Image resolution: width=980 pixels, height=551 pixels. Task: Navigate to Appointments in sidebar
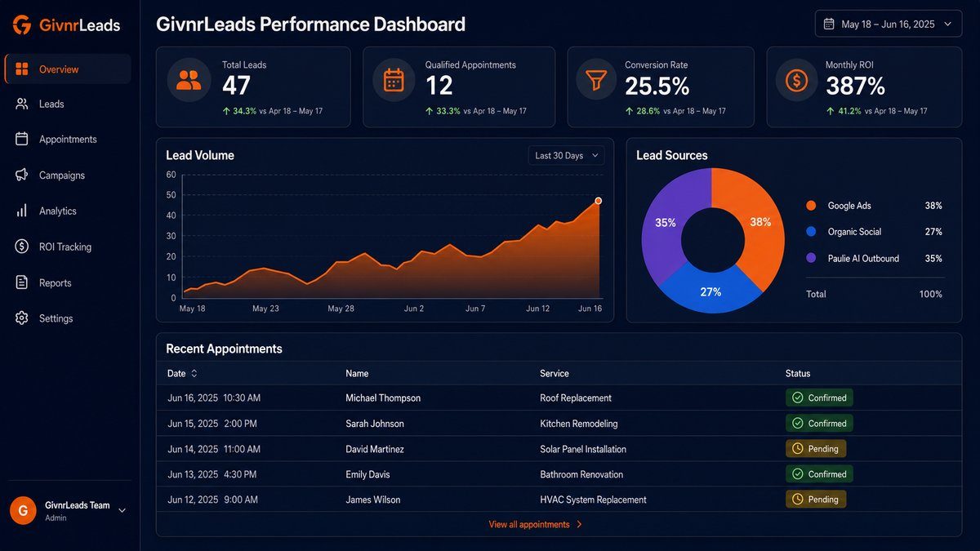[68, 139]
